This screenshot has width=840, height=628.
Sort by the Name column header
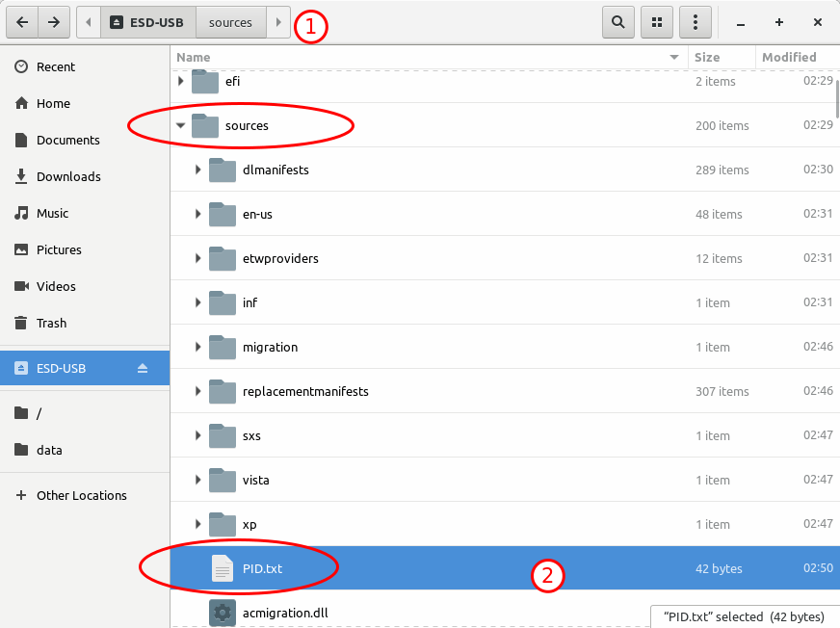tap(429, 58)
